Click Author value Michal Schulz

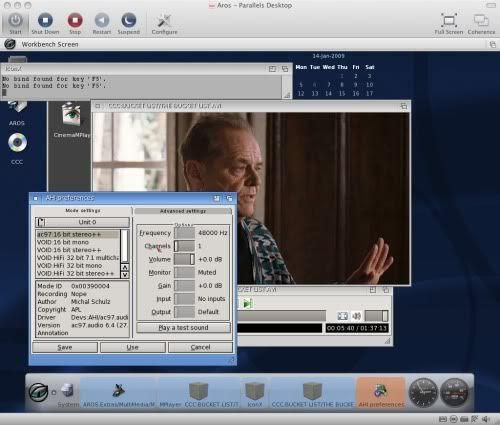pos(91,302)
